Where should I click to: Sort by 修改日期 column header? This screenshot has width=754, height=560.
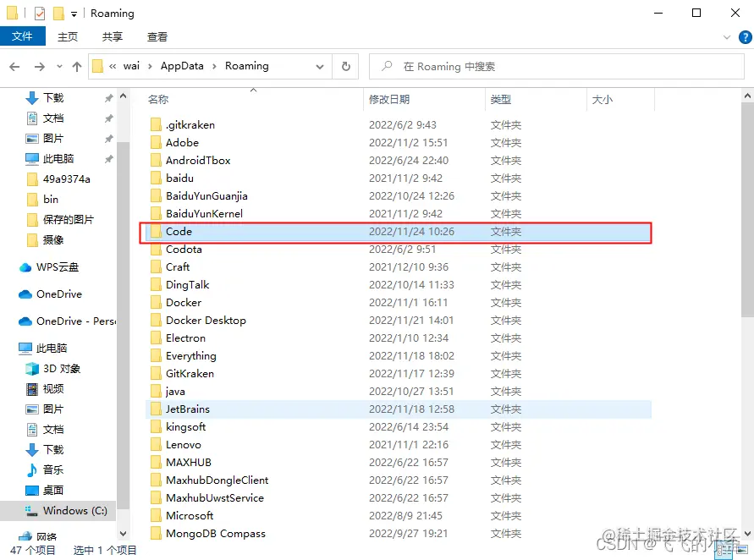[x=389, y=100]
